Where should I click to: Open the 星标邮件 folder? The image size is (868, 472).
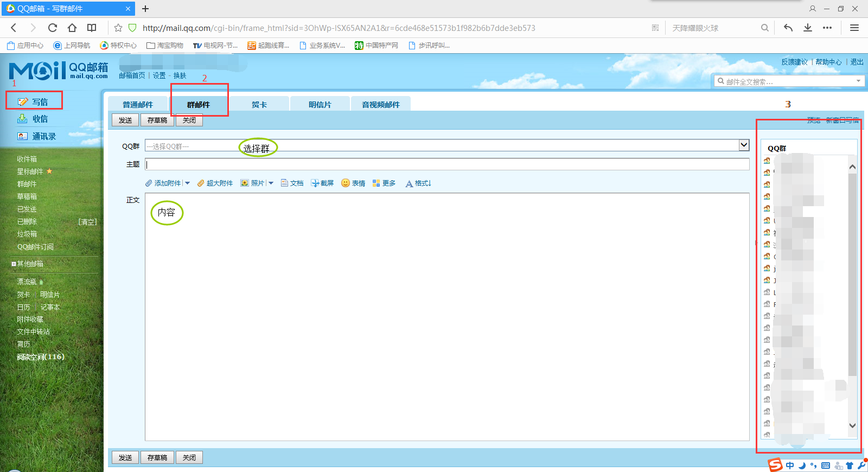click(x=30, y=171)
